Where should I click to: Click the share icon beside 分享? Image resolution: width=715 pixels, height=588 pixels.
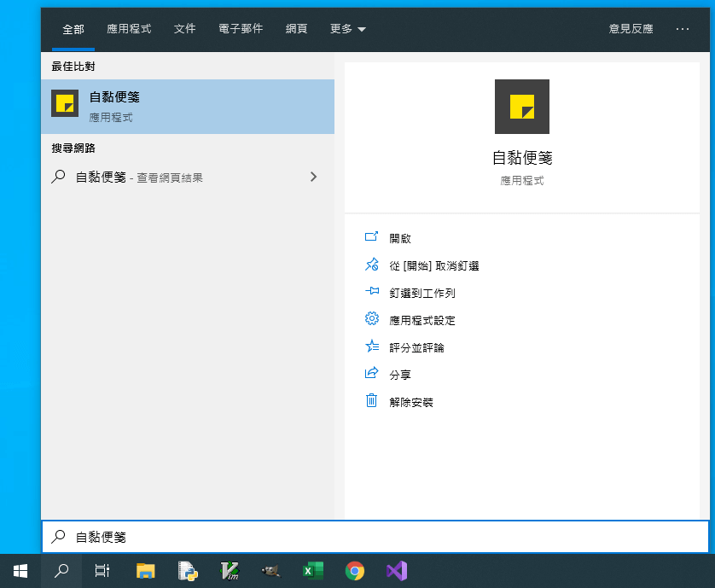click(372, 373)
